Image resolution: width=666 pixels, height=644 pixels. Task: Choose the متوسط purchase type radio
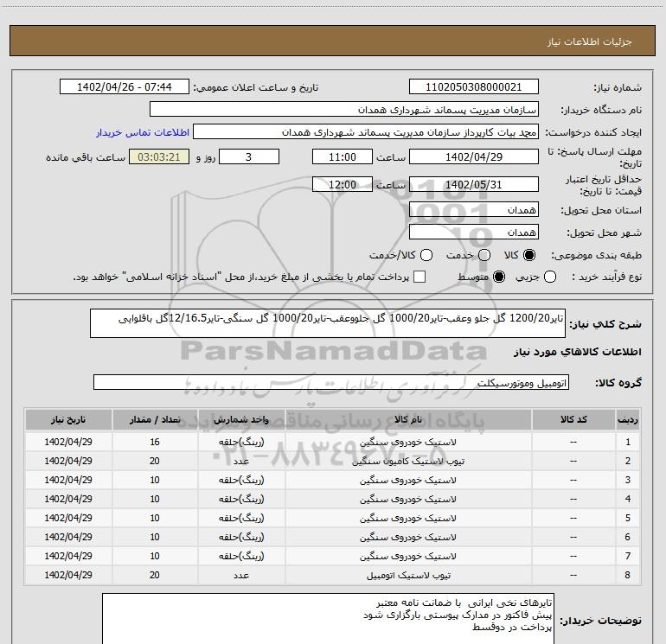point(499,277)
